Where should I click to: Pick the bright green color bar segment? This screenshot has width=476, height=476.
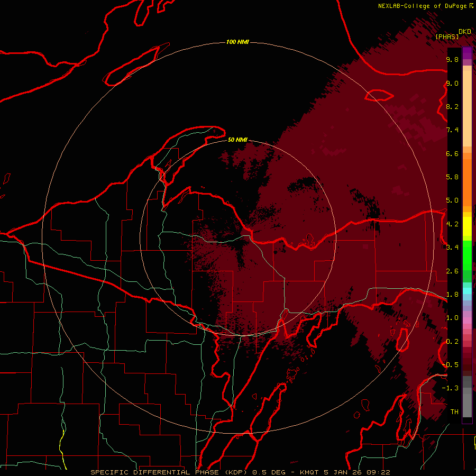[x=467, y=255]
